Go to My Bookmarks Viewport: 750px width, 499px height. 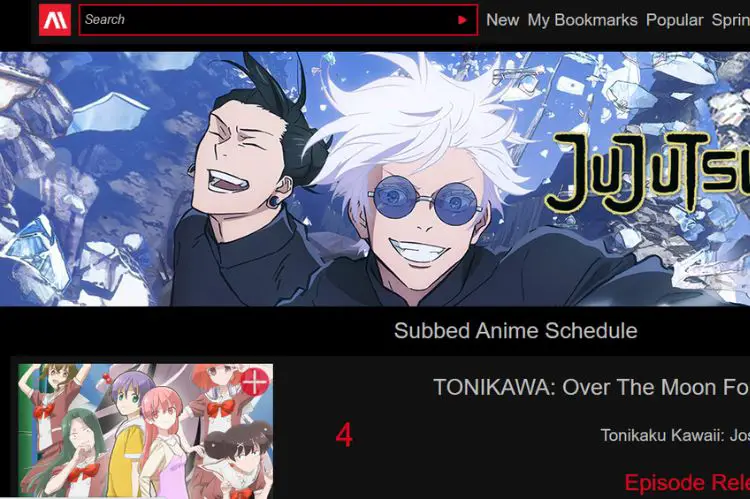point(582,20)
